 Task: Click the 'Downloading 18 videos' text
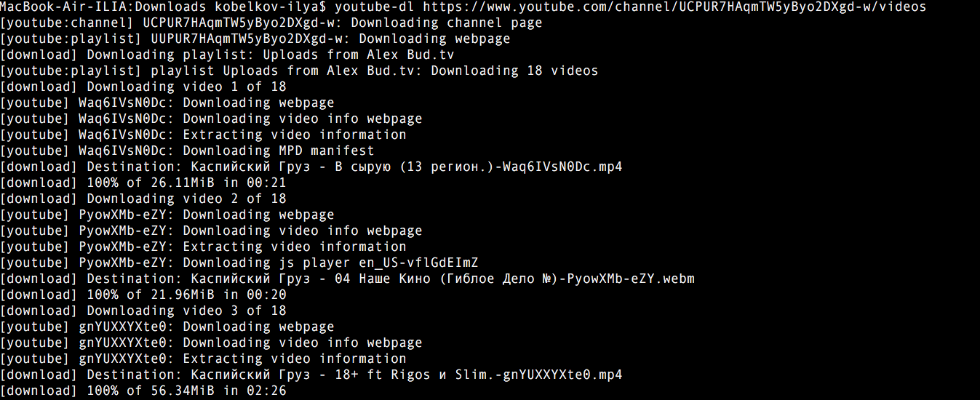coord(515,71)
